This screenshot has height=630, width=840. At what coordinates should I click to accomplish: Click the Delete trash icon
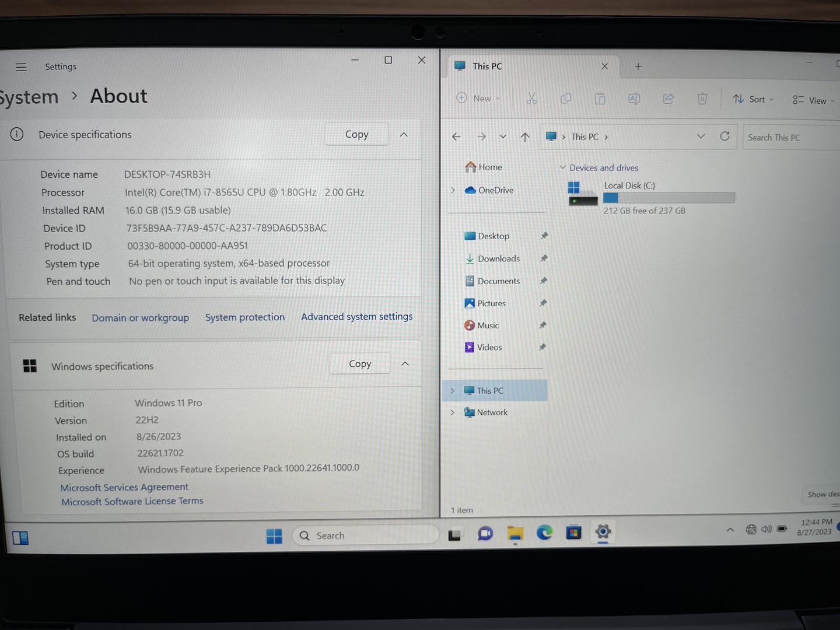[702, 99]
